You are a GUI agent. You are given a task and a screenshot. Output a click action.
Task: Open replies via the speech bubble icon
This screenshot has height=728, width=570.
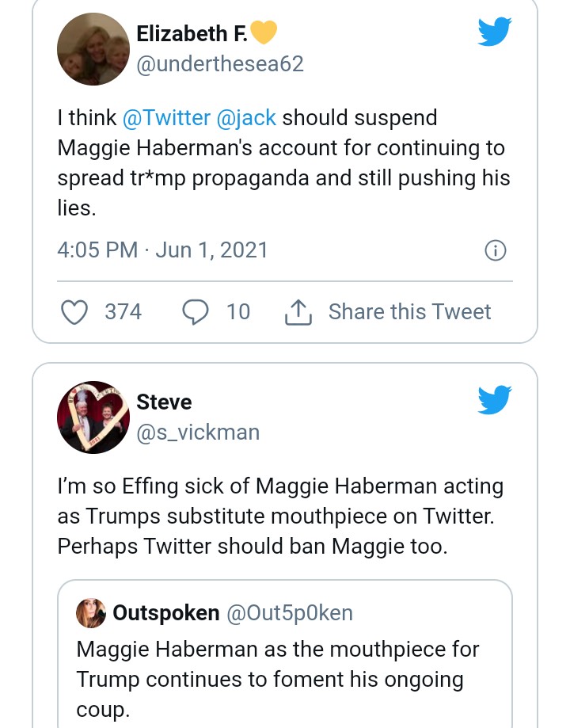195,312
